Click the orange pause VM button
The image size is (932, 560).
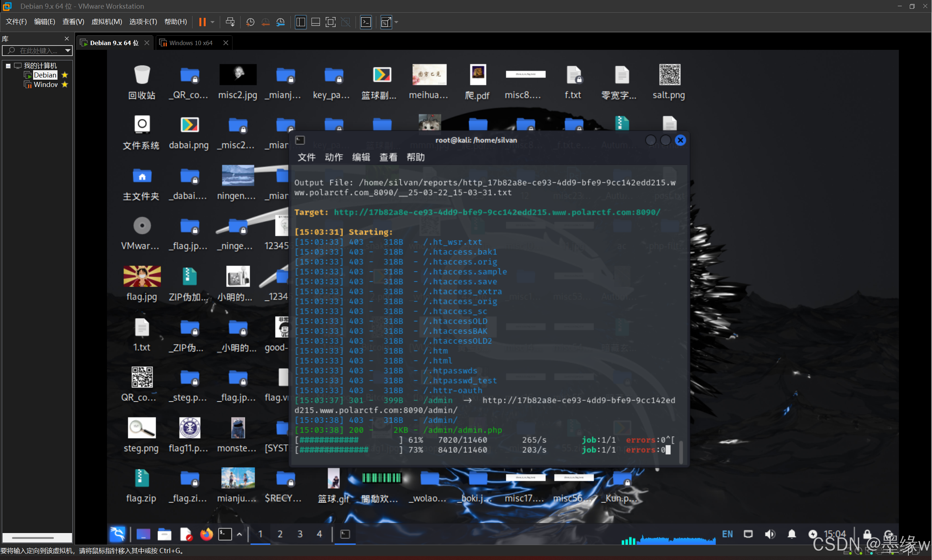click(202, 22)
